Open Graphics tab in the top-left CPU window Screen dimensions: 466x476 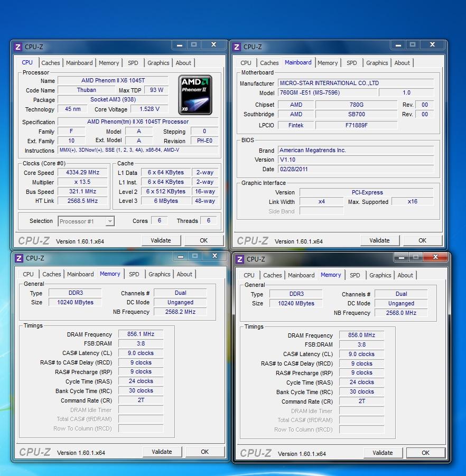pyautogui.click(x=158, y=63)
